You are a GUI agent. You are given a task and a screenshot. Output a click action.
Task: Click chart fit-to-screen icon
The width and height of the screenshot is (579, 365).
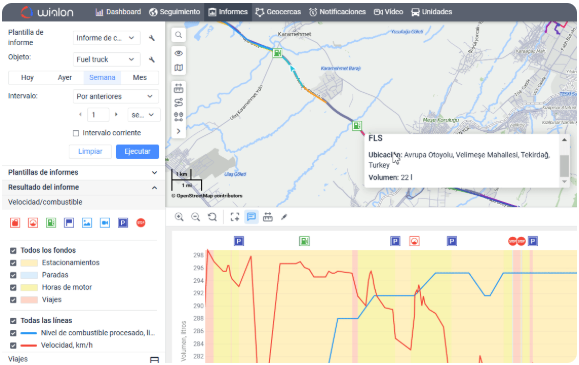click(235, 217)
